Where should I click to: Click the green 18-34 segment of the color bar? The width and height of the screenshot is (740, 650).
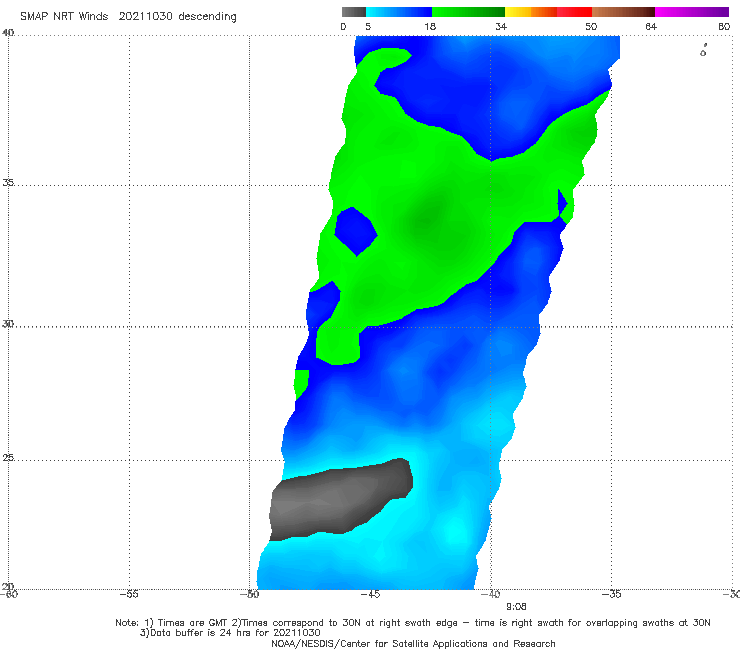tap(468, 12)
